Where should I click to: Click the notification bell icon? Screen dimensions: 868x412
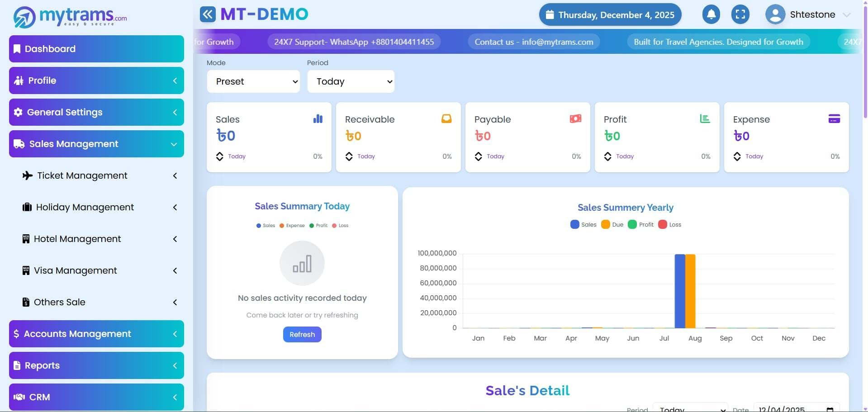coord(711,14)
